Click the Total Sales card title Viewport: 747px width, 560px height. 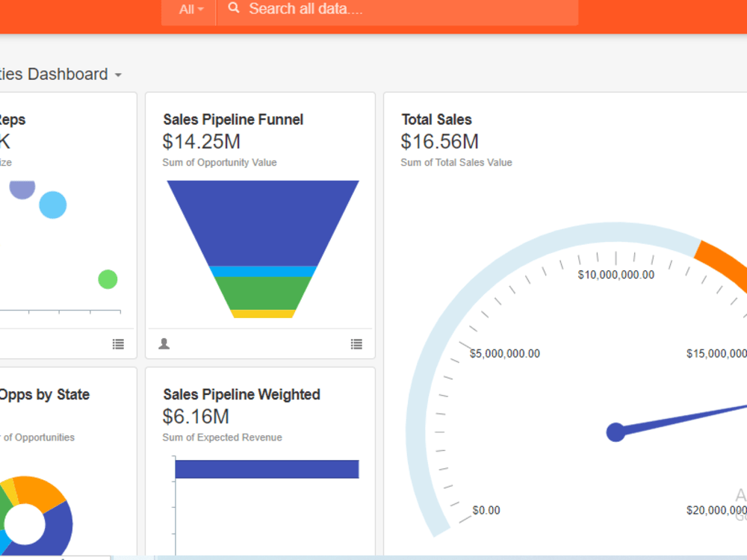[x=436, y=119]
